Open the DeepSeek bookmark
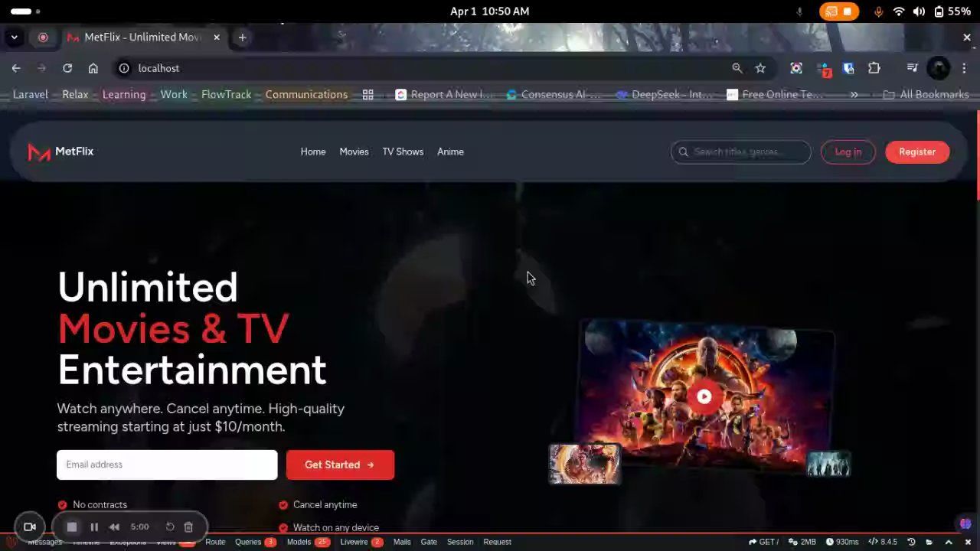This screenshot has width=980, height=551. 665,94
